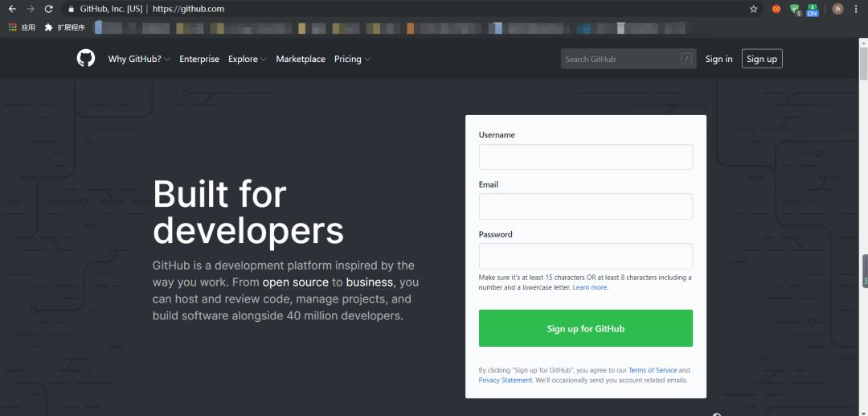The image size is (868, 416).
Task: Click the Password label text
Action: point(495,234)
